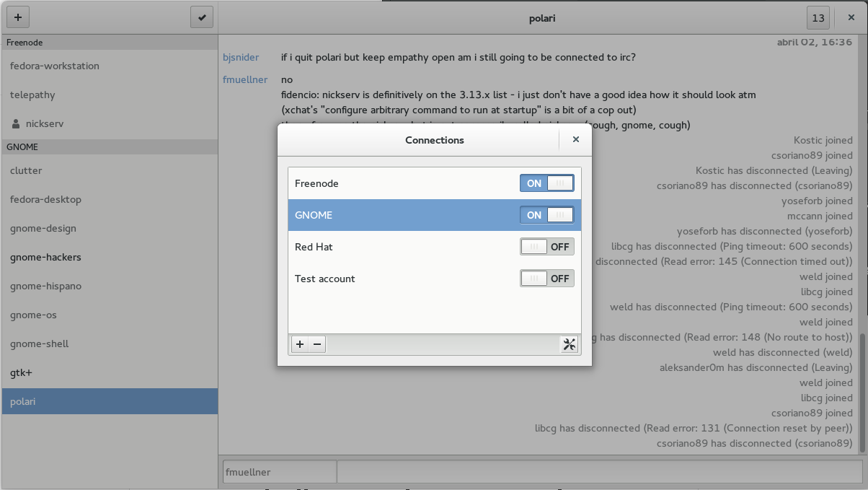Open the gnome-os room

point(110,315)
